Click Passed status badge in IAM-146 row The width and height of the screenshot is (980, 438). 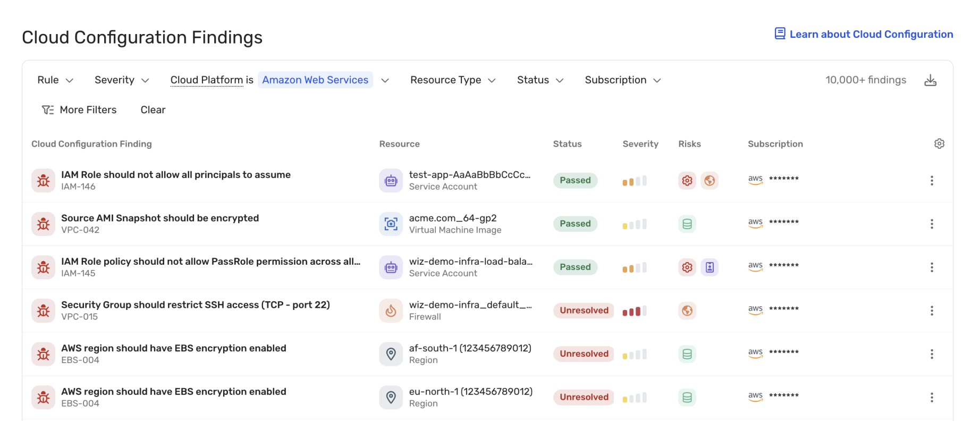pos(575,181)
